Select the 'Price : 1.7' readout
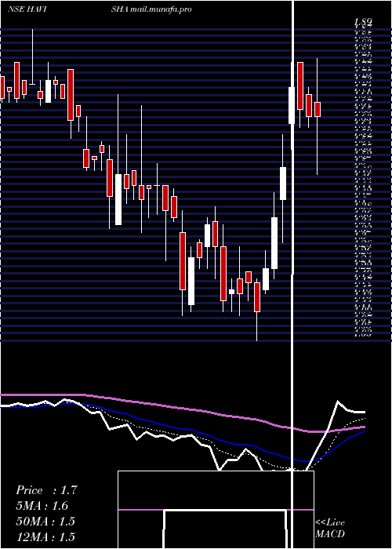392x549 pixels. click(x=45, y=490)
